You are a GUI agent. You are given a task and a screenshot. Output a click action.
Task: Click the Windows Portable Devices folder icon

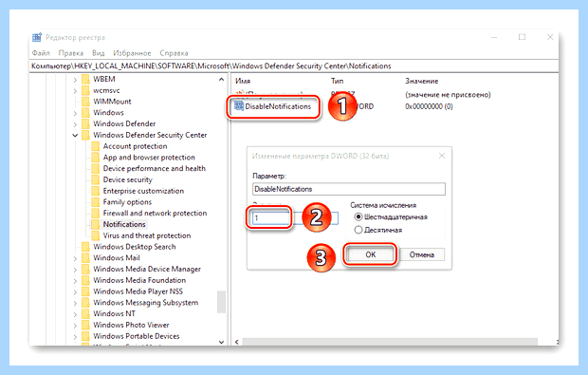85,336
